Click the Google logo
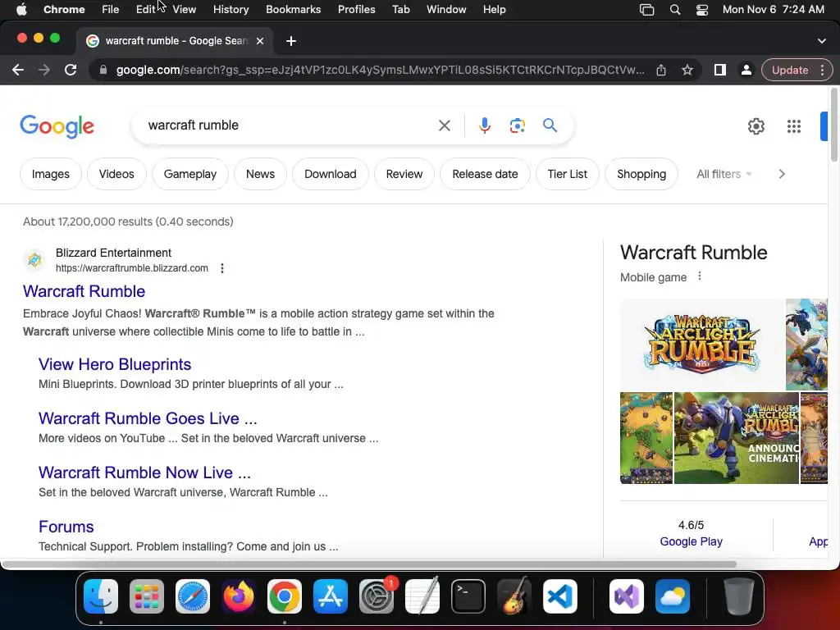Image resolution: width=840 pixels, height=630 pixels. (x=57, y=126)
